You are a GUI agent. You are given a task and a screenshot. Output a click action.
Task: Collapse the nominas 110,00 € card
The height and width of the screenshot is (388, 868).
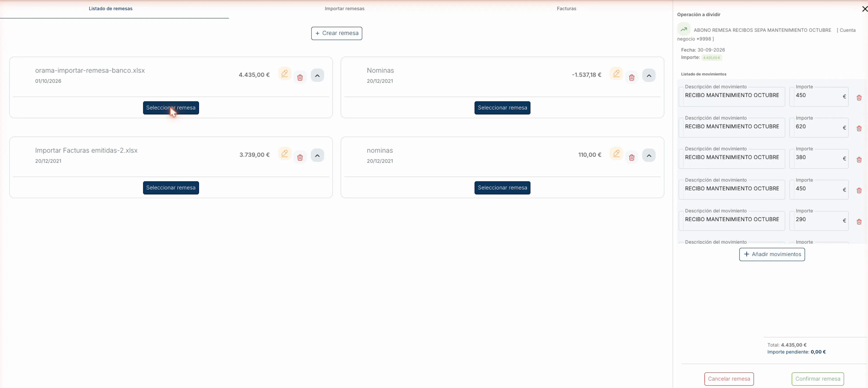click(x=649, y=155)
